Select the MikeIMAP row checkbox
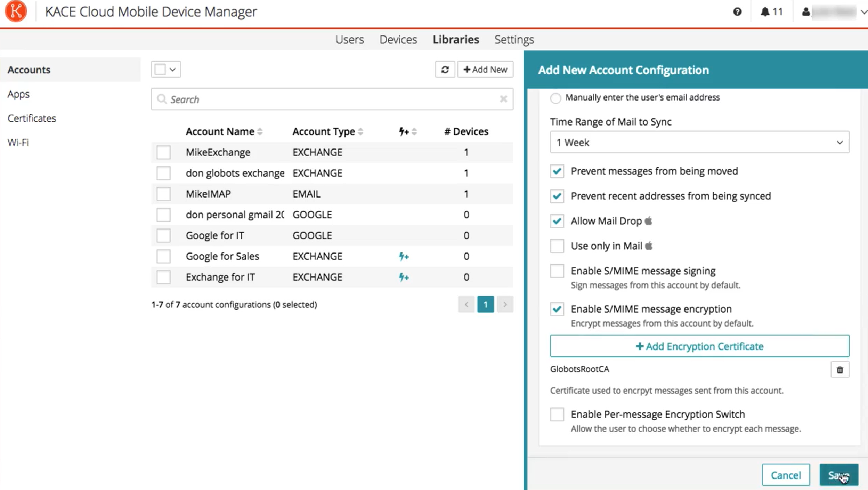 pyautogui.click(x=163, y=194)
